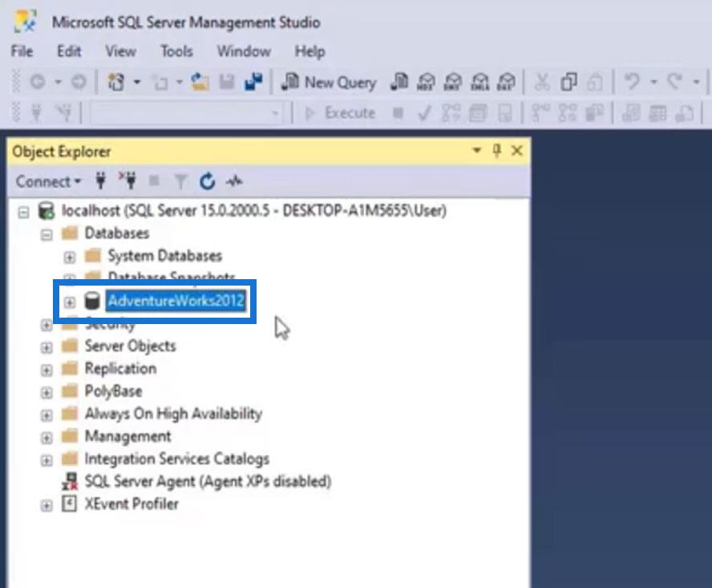Click the Copy icon in toolbar
The width and height of the screenshot is (712, 588).
(568, 83)
